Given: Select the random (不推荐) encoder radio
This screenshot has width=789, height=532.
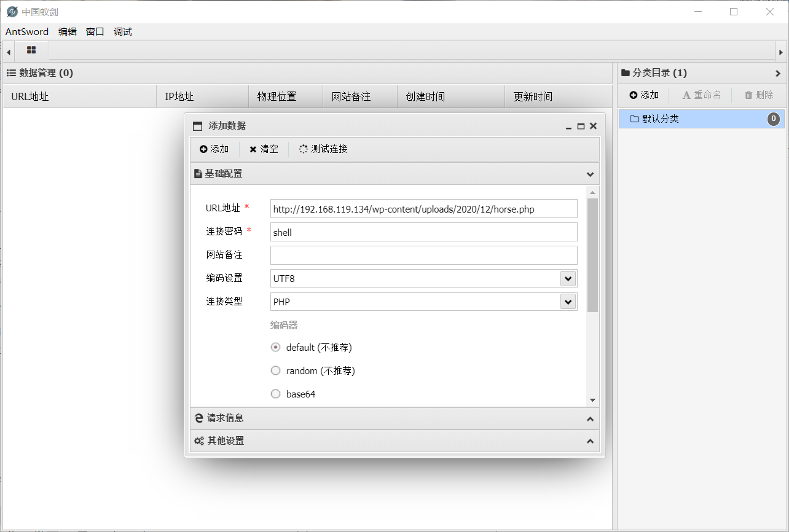Looking at the screenshot, I should click(x=276, y=370).
